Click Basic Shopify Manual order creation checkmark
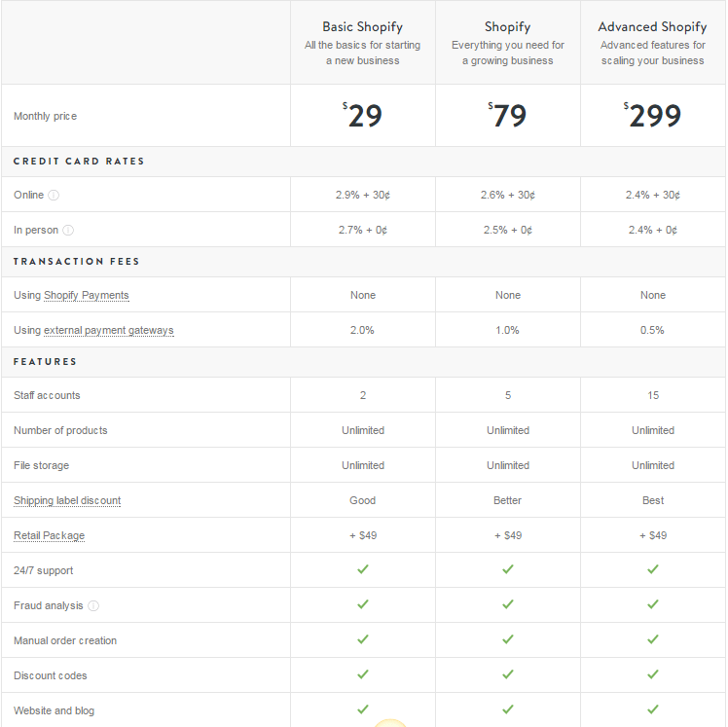 click(x=363, y=639)
